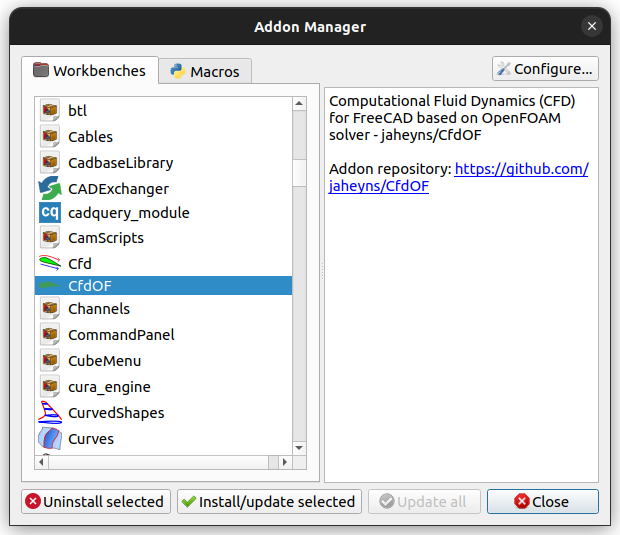Select the Cables list entry
This screenshot has width=620, height=535.
(163, 136)
